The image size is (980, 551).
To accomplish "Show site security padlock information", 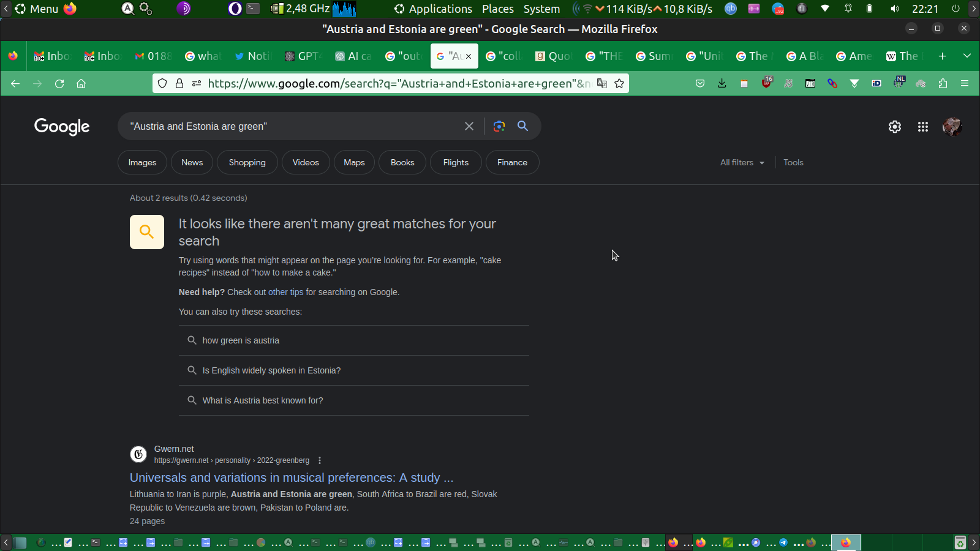I will click(179, 83).
